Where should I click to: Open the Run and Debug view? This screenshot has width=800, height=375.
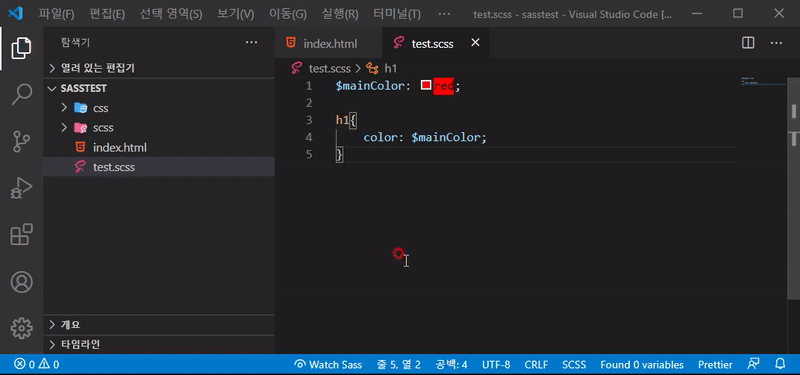click(x=21, y=188)
